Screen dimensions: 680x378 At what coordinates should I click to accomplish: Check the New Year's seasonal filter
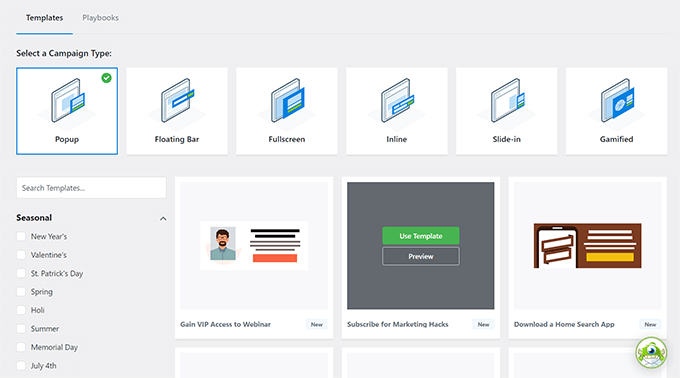pyautogui.click(x=21, y=236)
